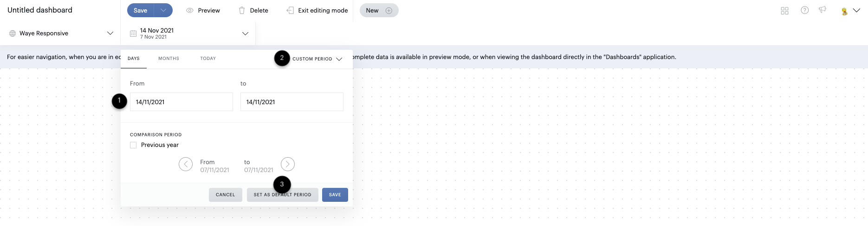Click the announcements megaphone icon
Viewport: 868px width, 226px height.
coord(823,10)
